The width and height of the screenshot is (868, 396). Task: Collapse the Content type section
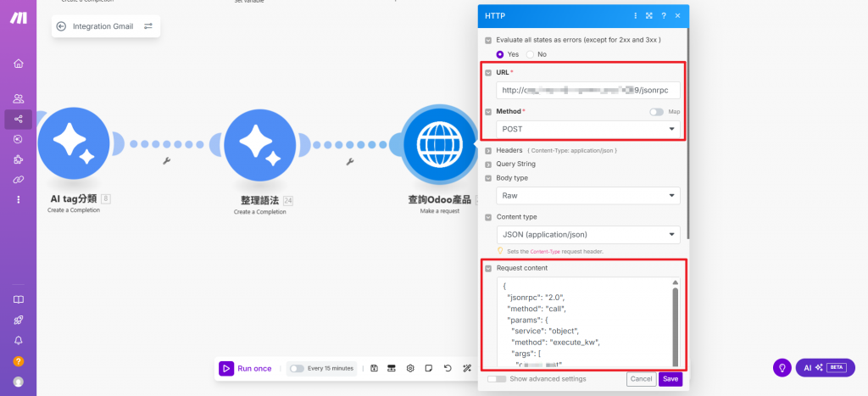pyautogui.click(x=488, y=217)
